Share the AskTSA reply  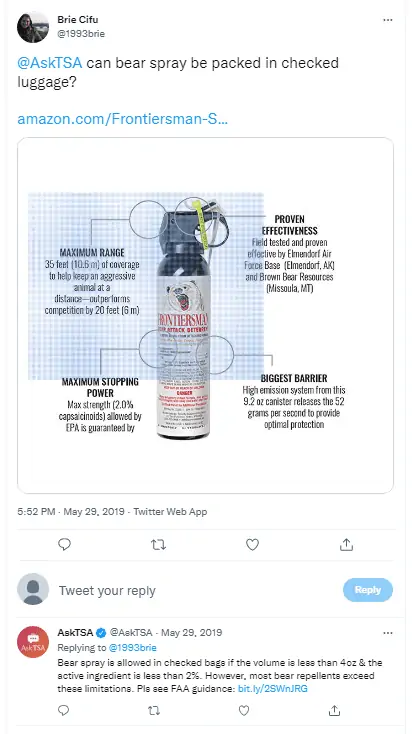coord(334,711)
